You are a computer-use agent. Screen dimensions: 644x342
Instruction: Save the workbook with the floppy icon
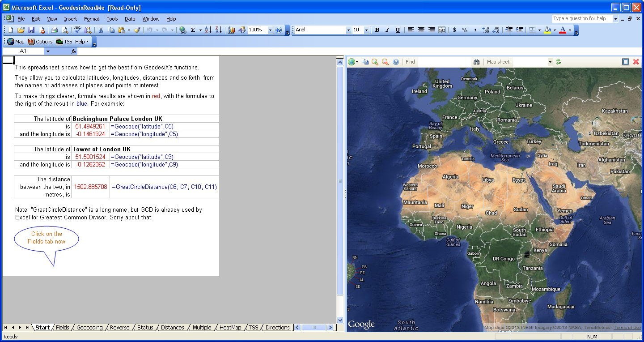click(x=31, y=30)
